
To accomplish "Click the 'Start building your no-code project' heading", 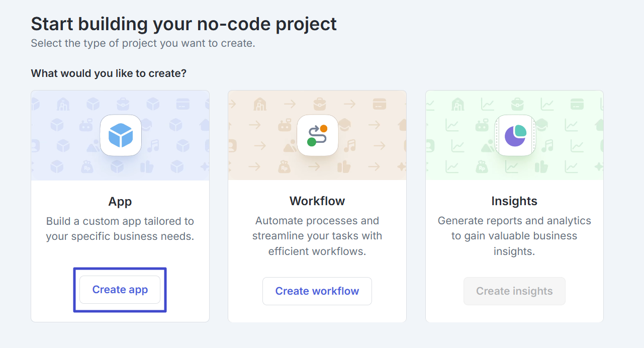I will pyautogui.click(x=183, y=24).
